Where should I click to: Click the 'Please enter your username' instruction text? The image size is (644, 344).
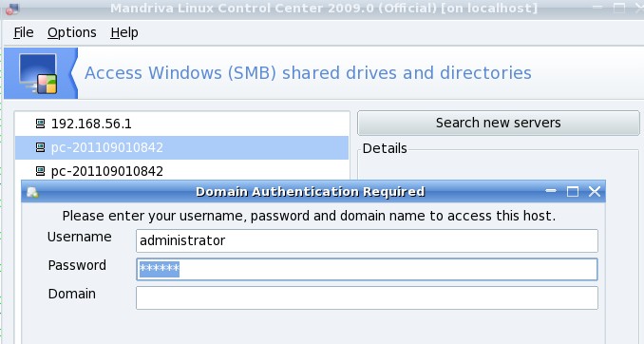coord(309,216)
